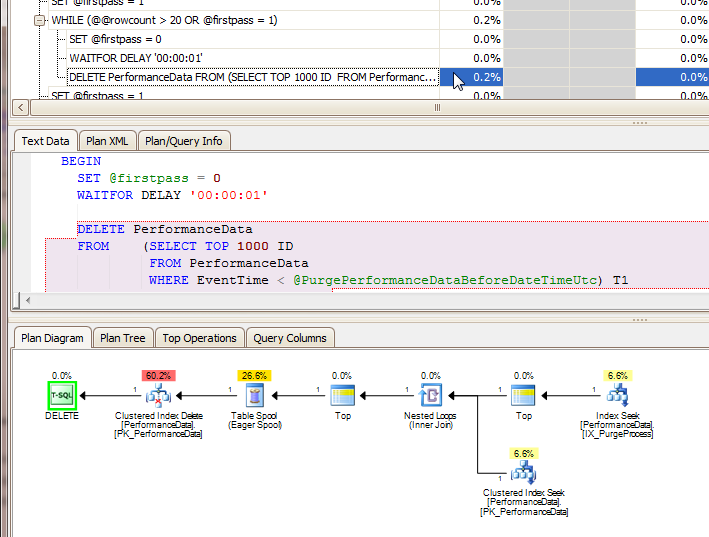Click the statement tree horizontal scrollbar thumb
This screenshot has height=537, width=709.
coord(437,108)
